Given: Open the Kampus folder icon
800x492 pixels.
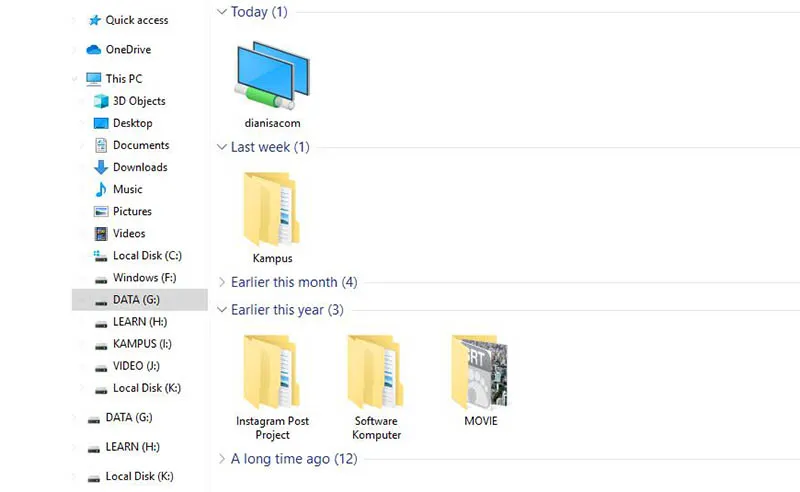Looking at the screenshot, I should click(272, 209).
